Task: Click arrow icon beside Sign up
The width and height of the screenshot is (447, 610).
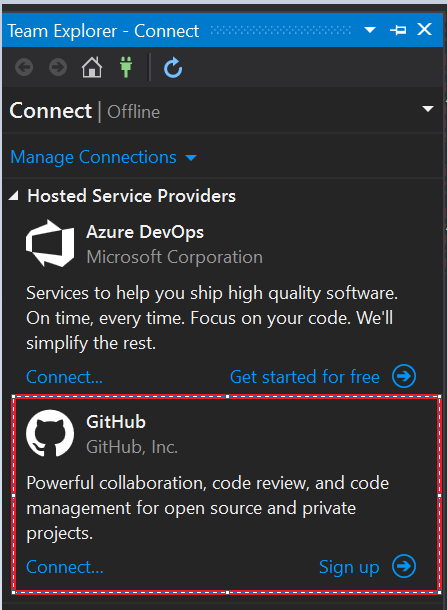Action: tap(404, 566)
